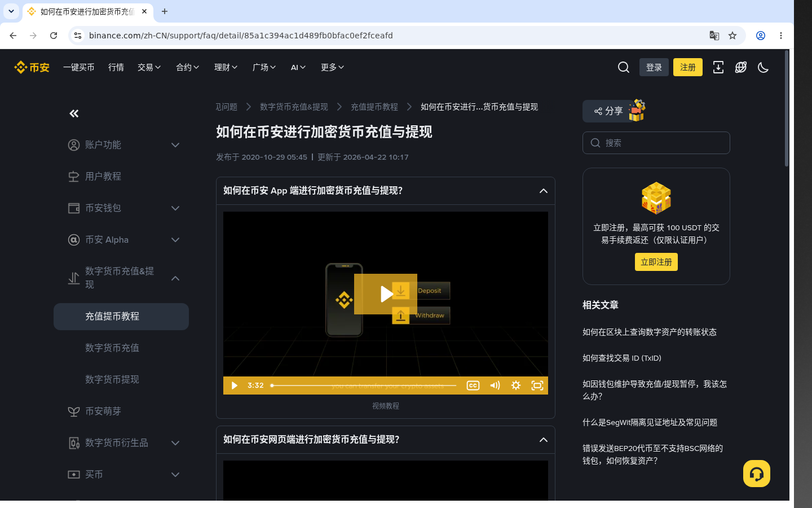Open breadcrumb link 充值提币教程
The width and height of the screenshot is (812, 508).
(374, 107)
